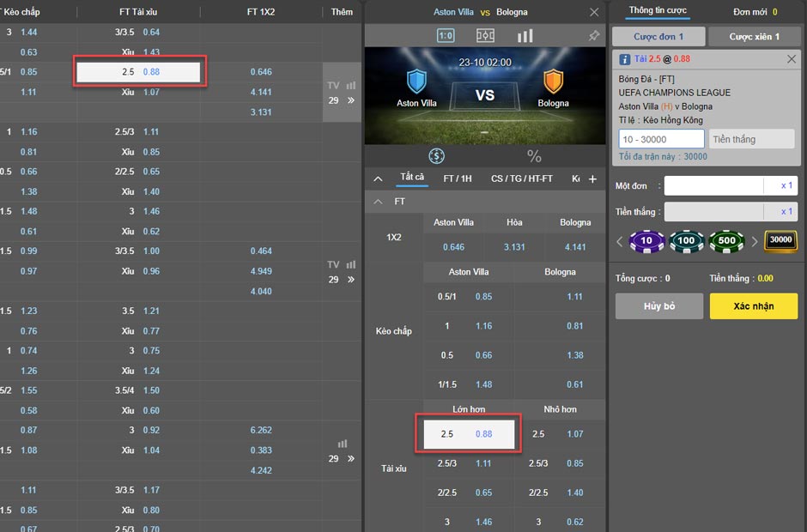The image size is (807, 532).
Task: Select the 30000 max bet chip
Action: (780, 240)
